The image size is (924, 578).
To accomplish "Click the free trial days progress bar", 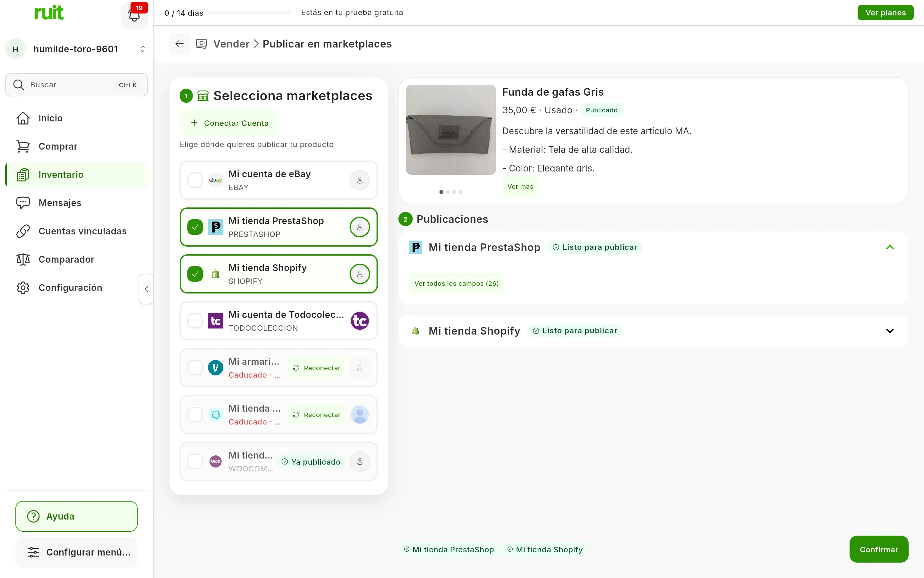I will pos(250,13).
